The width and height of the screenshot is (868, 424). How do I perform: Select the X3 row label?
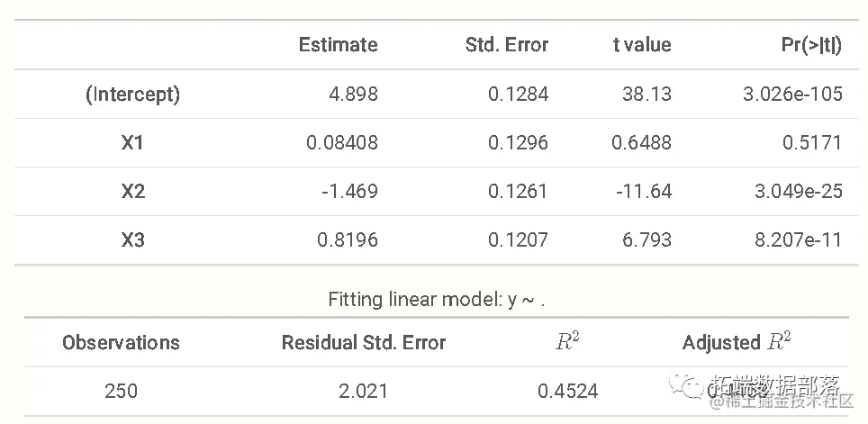[x=133, y=240]
